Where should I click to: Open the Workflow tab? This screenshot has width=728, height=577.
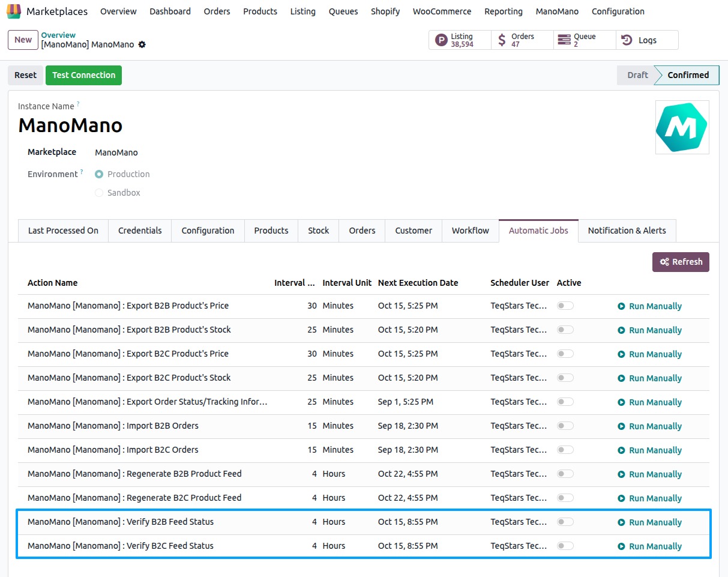point(471,231)
